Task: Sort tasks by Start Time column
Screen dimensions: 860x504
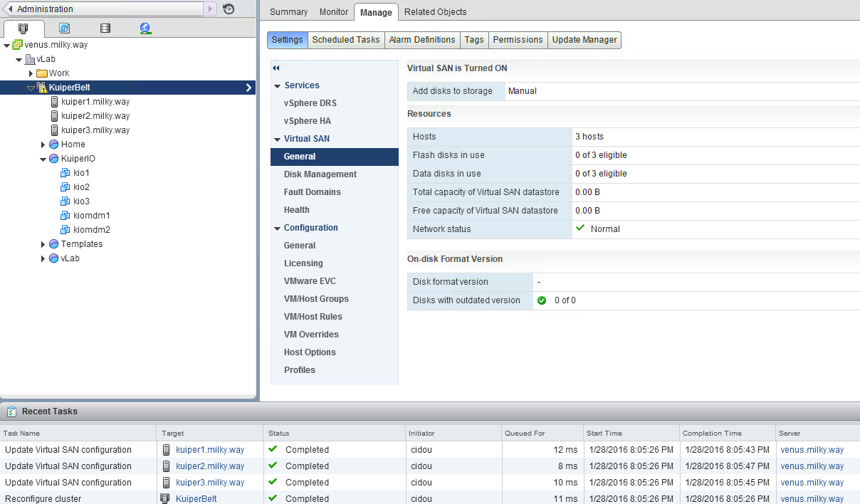Action: coord(604,433)
